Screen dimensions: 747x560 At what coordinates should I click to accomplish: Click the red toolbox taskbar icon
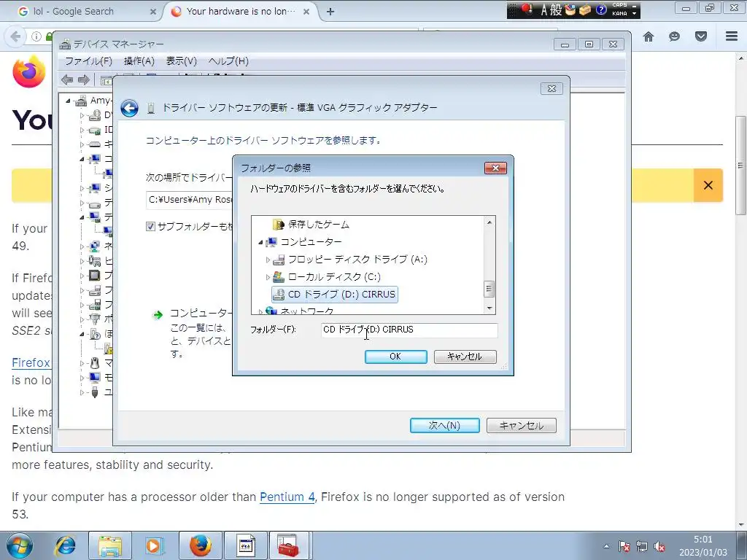[288, 545]
